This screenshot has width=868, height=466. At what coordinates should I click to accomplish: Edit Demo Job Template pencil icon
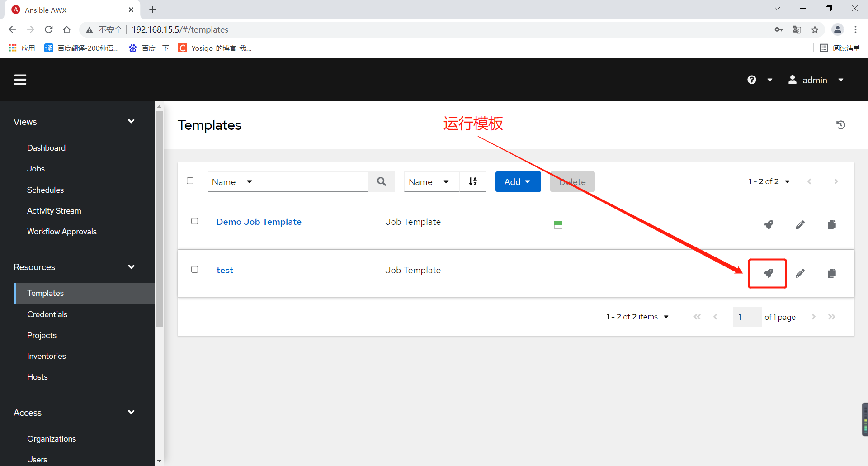point(800,225)
